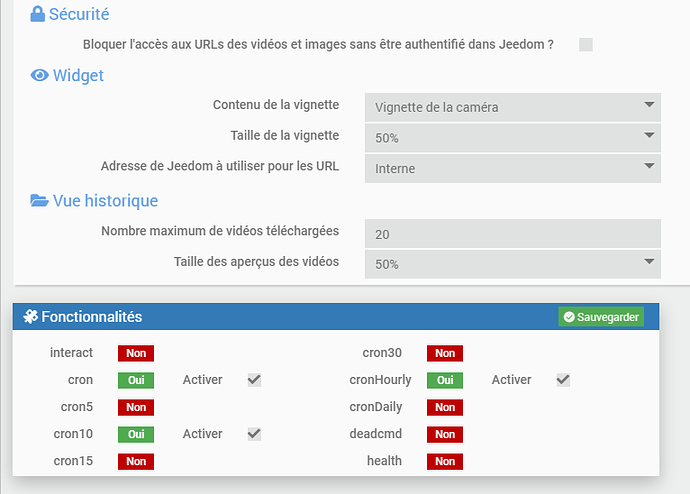Click the green Oui badge for cronHourly
The image size is (690, 494).
[x=445, y=380]
